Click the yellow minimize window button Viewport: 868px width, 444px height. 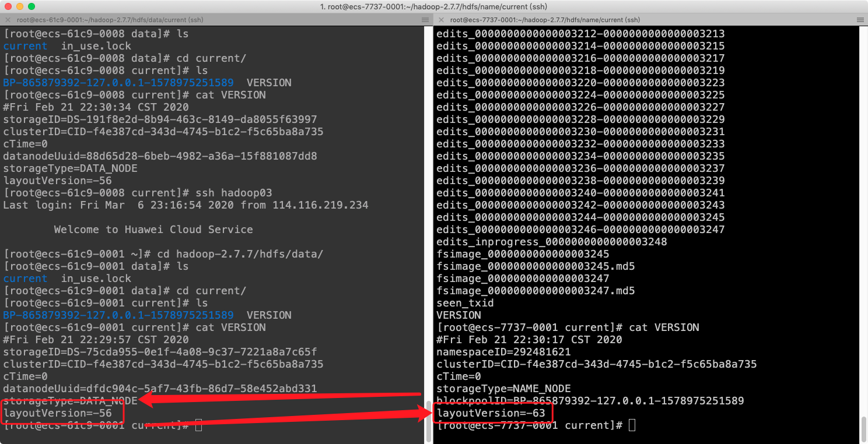point(20,6)
